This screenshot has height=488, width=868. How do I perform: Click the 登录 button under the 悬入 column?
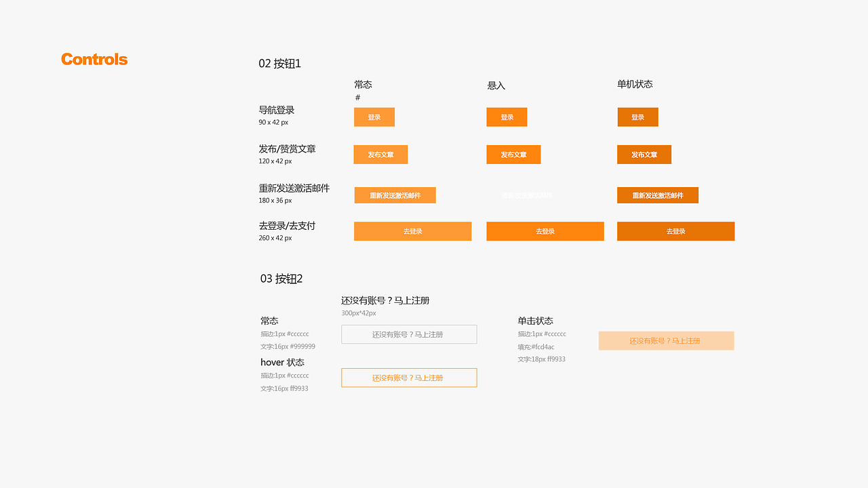point(507,117)
